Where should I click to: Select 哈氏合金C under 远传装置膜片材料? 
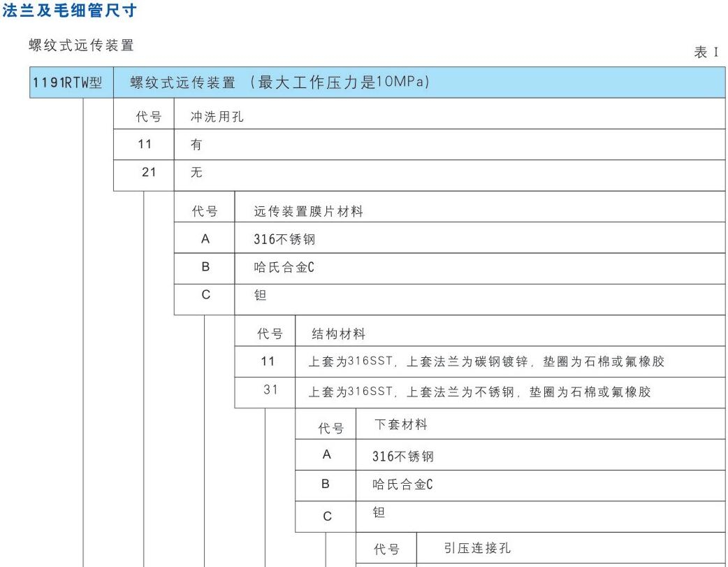(x=284, y=268)
